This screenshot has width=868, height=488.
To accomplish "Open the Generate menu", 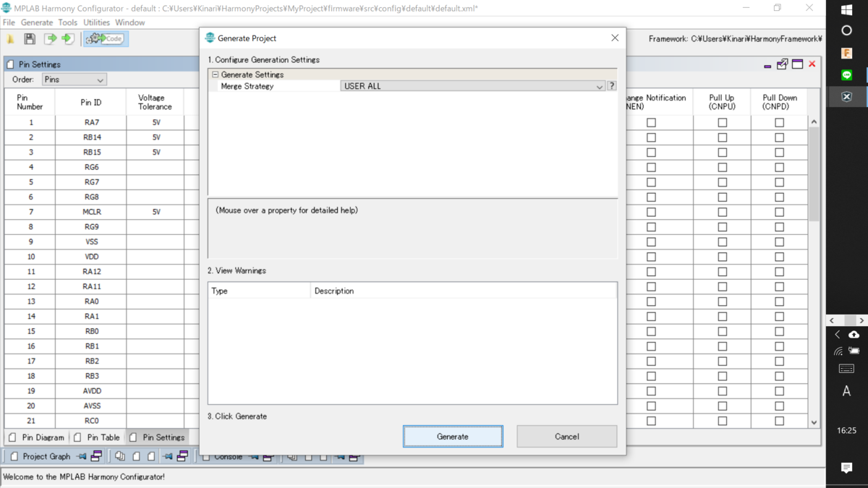I will 37,22.
